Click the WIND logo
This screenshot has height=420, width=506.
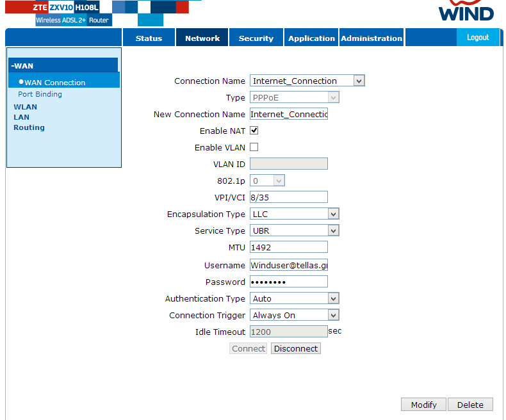pyautogui.click(x=466, y=12)
